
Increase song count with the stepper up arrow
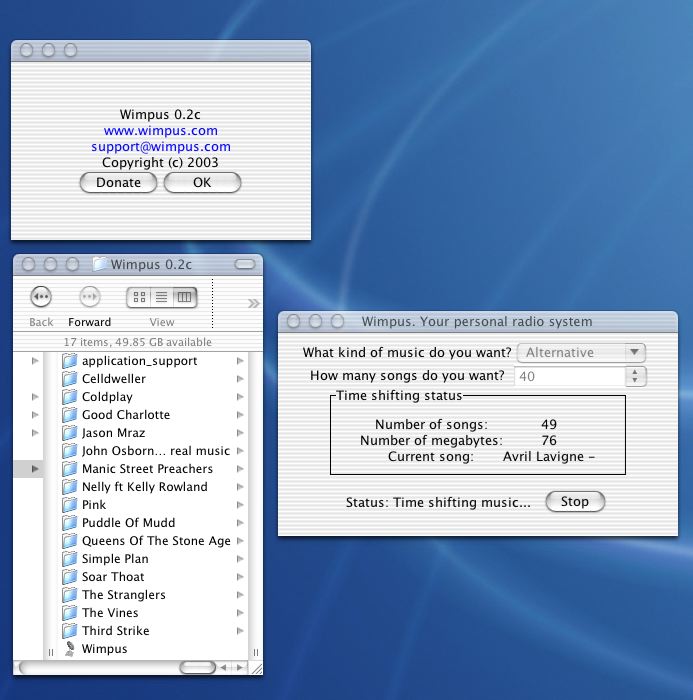(635, 372)
